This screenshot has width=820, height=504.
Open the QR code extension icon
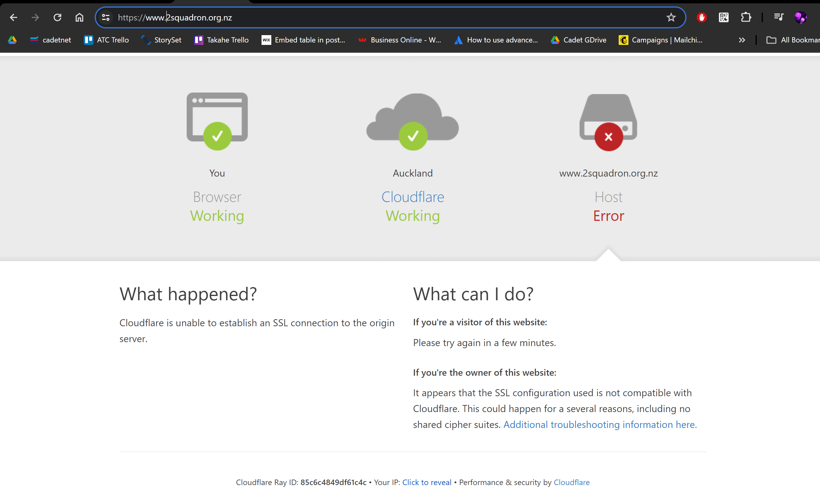[724, 17]
